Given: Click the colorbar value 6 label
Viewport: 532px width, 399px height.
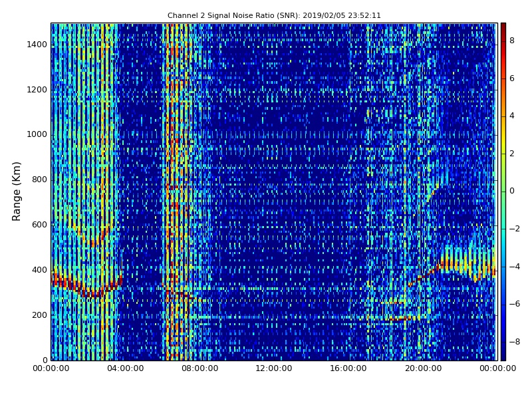Looking at the screenshot, I should pos(512,78).
